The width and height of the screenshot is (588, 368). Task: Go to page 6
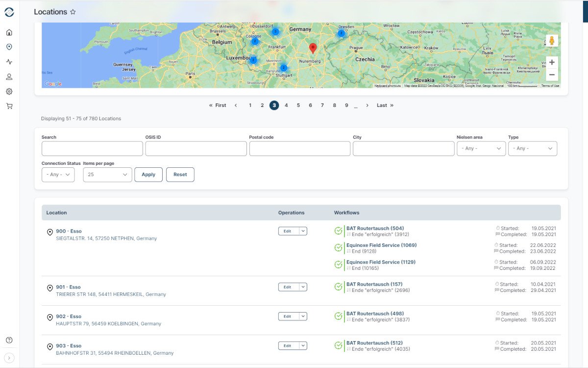tap(310, 105)
